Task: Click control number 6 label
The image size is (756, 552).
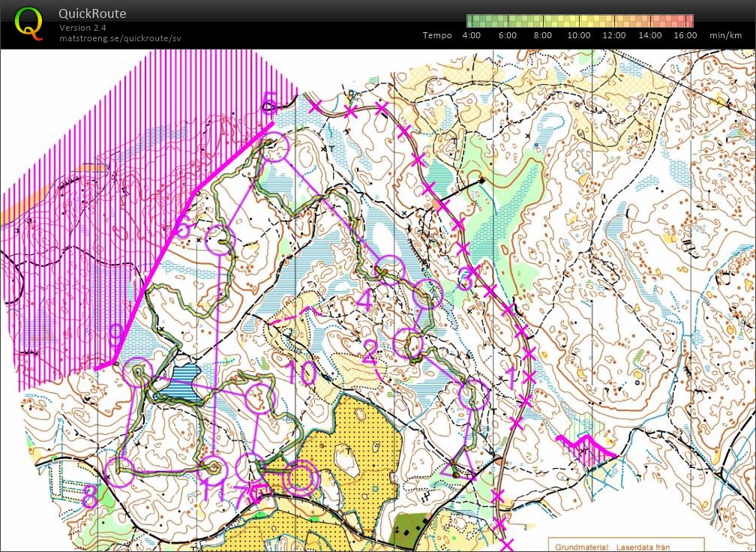Action: (x=183, y=226)
